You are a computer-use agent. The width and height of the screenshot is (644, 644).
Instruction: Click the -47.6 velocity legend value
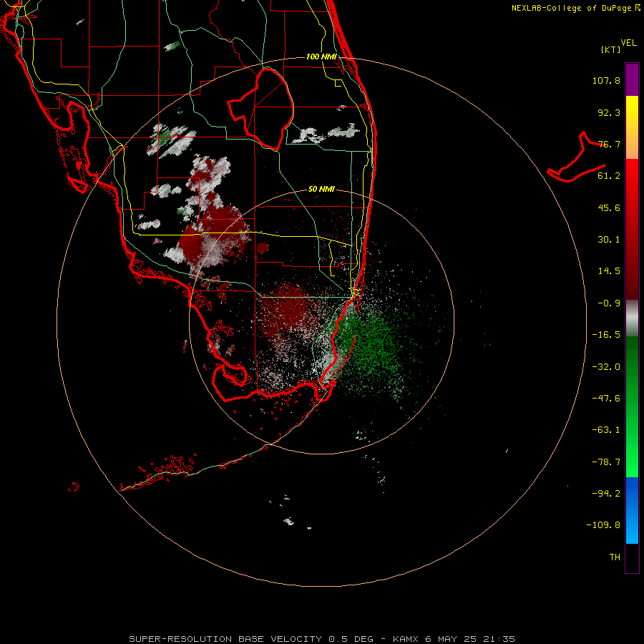coord(606,399)
